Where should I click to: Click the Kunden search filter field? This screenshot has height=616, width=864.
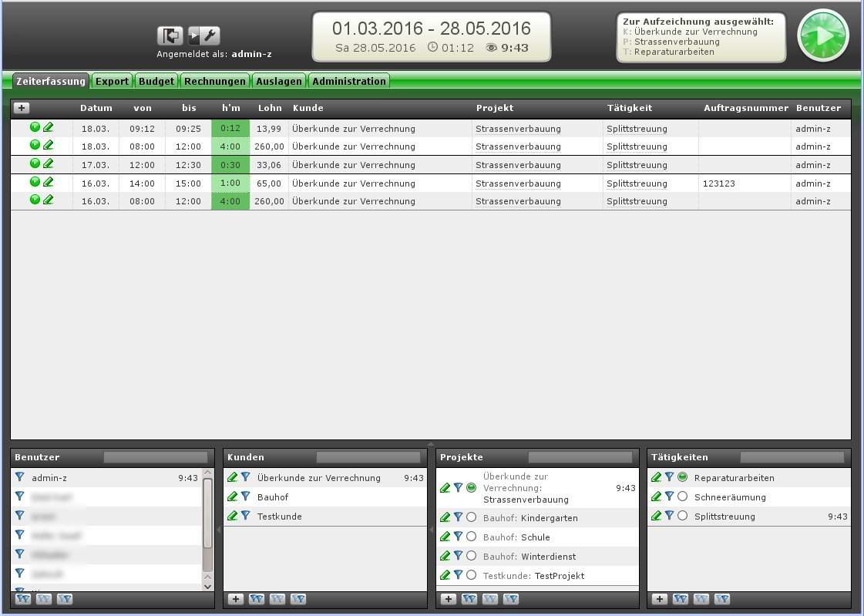tap(368, 457)
